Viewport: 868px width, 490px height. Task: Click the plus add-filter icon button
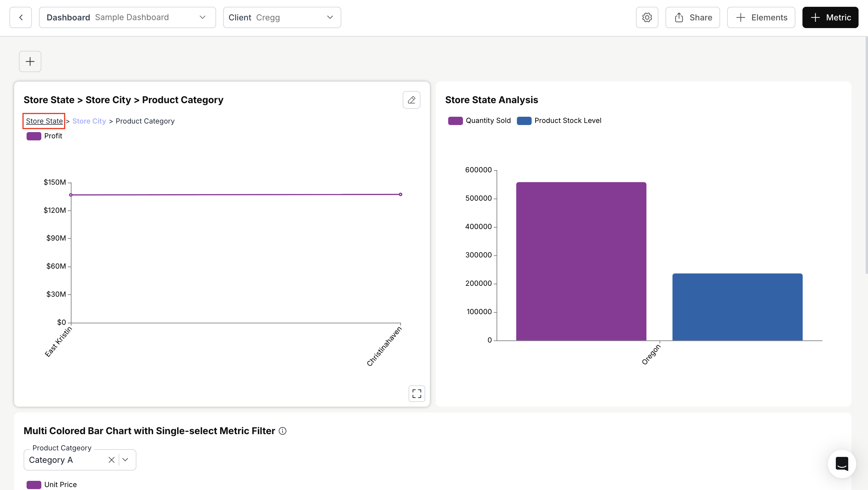pos(30,61)
